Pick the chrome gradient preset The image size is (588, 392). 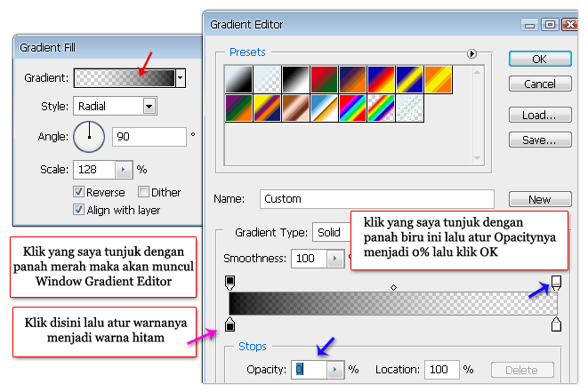click(x=324, y=108)
